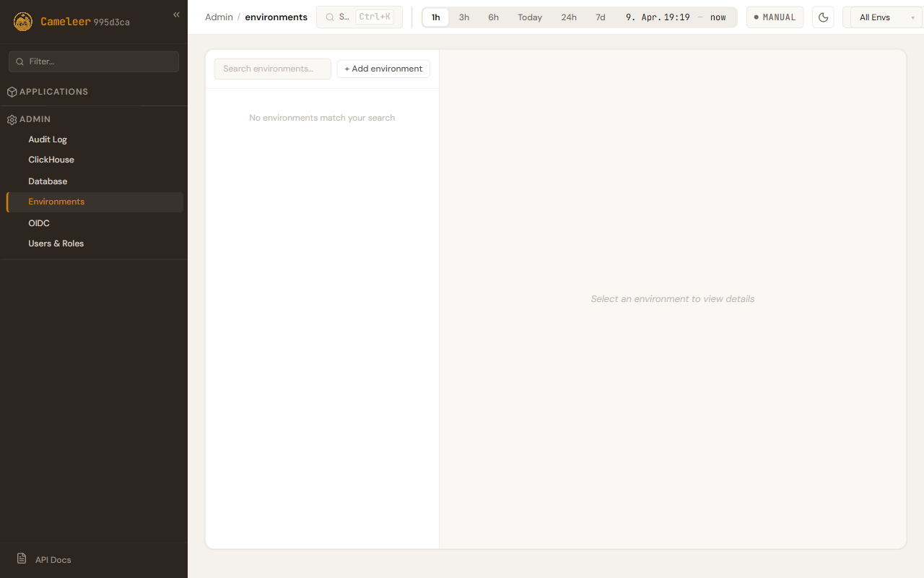Screen dimensions: 924x578
Task: Click the filter search icon in sidebar
Action: [19, 61]
